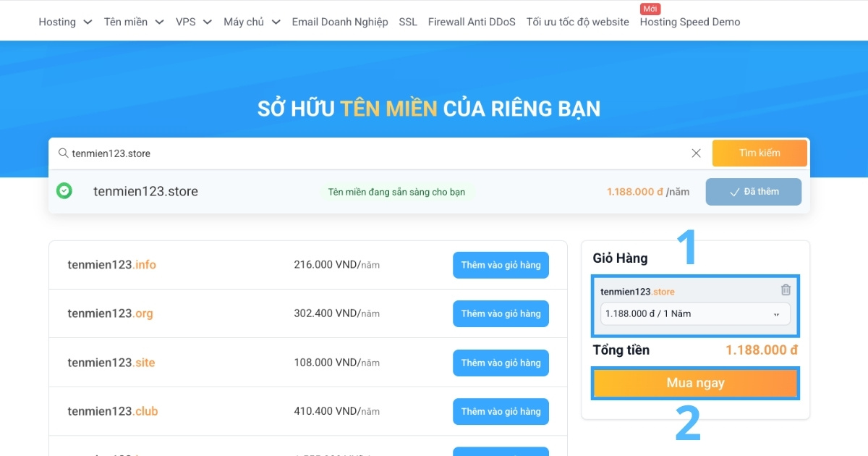The width and height of the screenshot is (868, 456).
Task: Clear the search field with the X icon
Action: [696, 153]
